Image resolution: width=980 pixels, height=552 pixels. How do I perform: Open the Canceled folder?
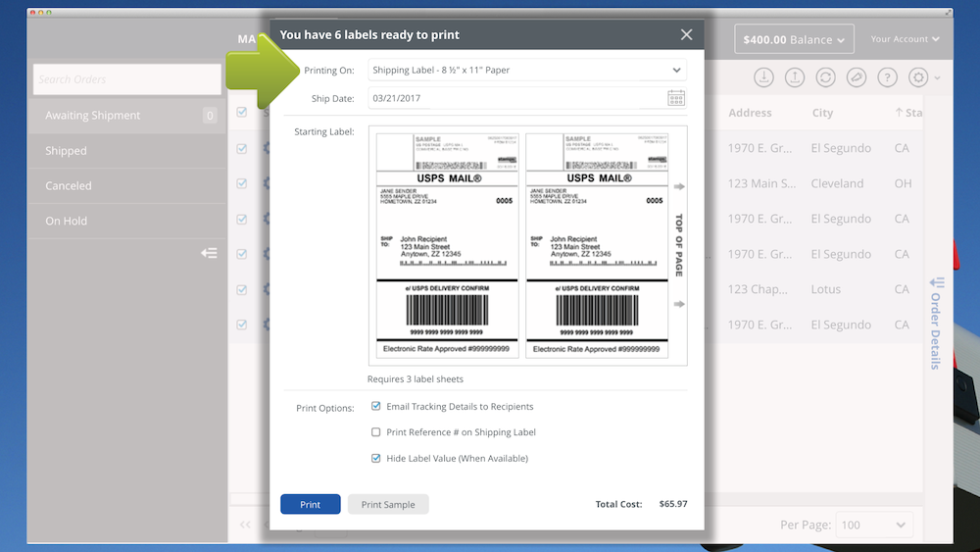coord(126,185)
